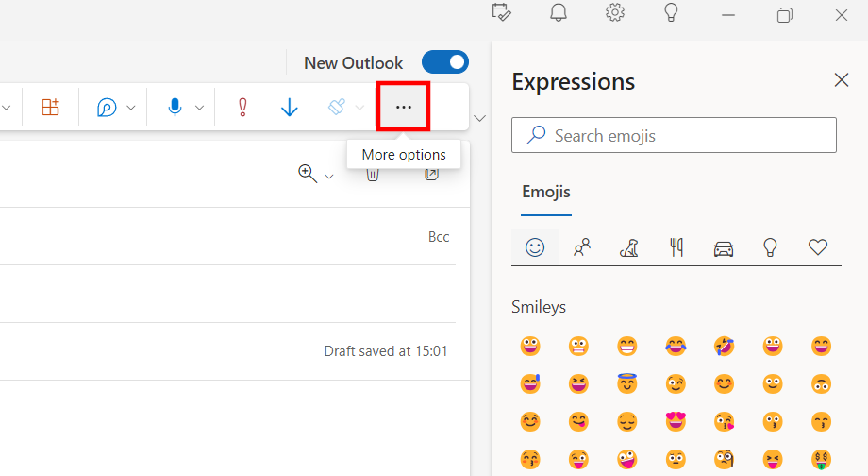Click the Expressions panel title
The image size is (868, 476).
tap(573, 82)
